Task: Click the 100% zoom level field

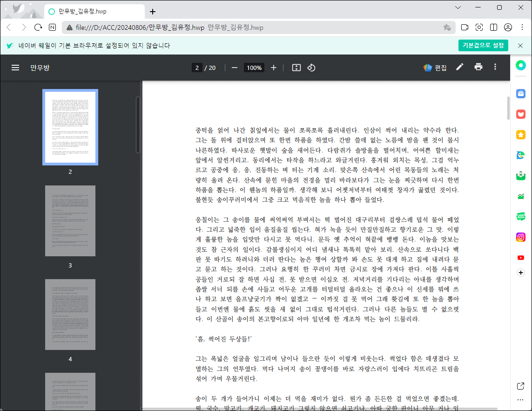Action: pos(254,68)
